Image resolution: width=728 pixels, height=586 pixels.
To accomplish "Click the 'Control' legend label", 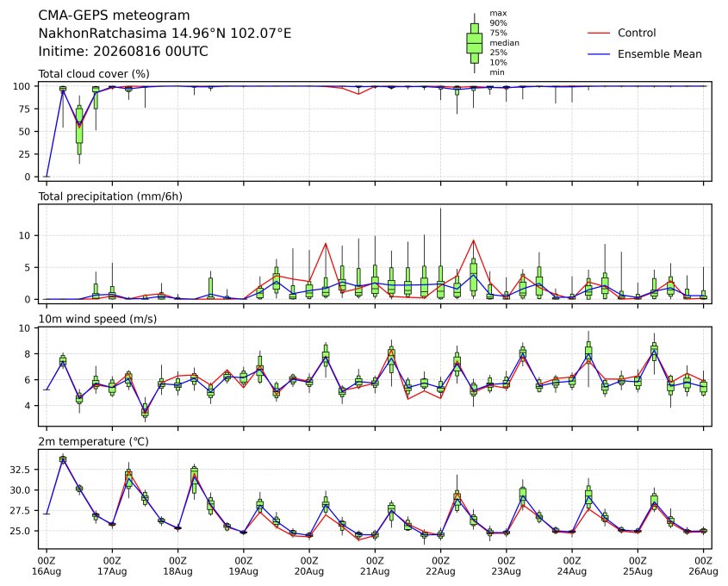I will pyautogui.click(x=637, y=33).
